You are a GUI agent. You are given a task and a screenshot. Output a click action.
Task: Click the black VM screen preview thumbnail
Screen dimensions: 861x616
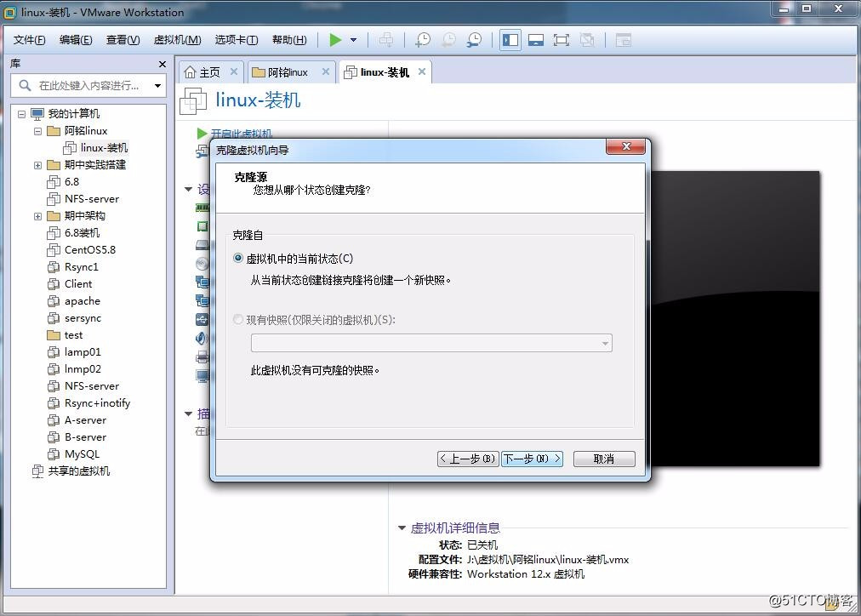735,318
